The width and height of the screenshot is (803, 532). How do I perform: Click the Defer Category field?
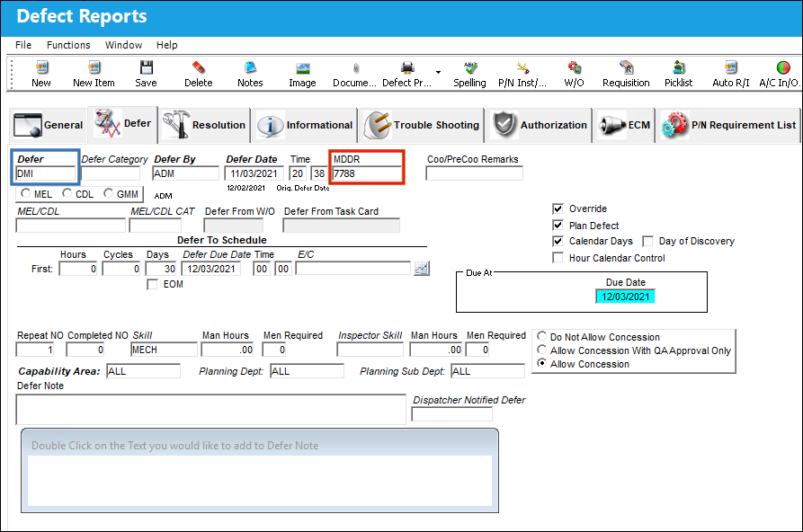(111, 173)
